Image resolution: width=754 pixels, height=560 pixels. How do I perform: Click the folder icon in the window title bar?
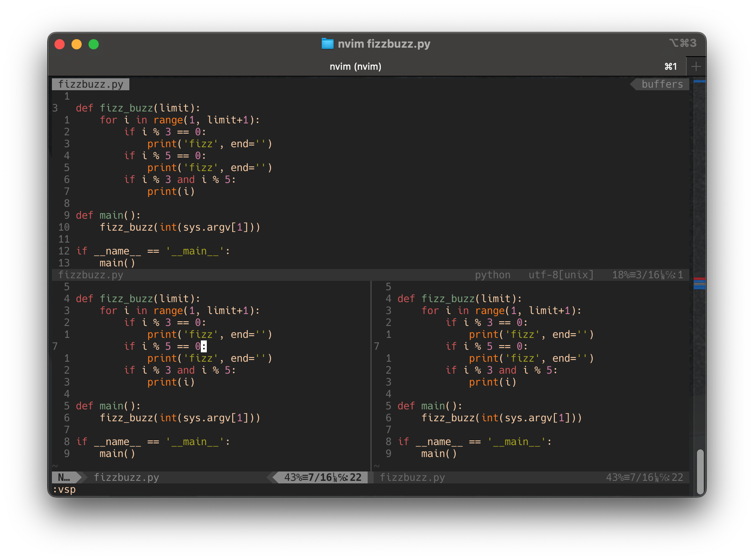(x=327, y=43)
